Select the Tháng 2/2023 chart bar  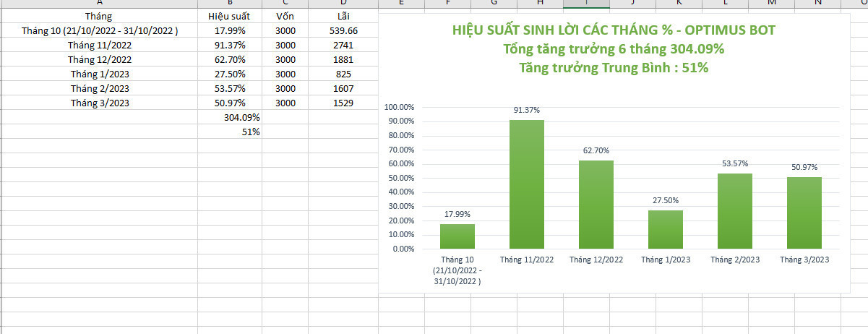pos(735,211)
